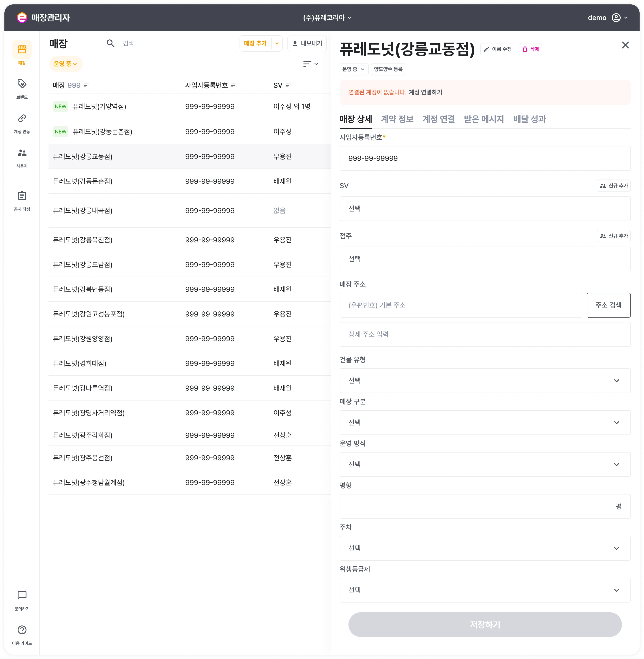Sort by SV column icon
The height and width of the screenshot is (659, 644).
[288, 85]
